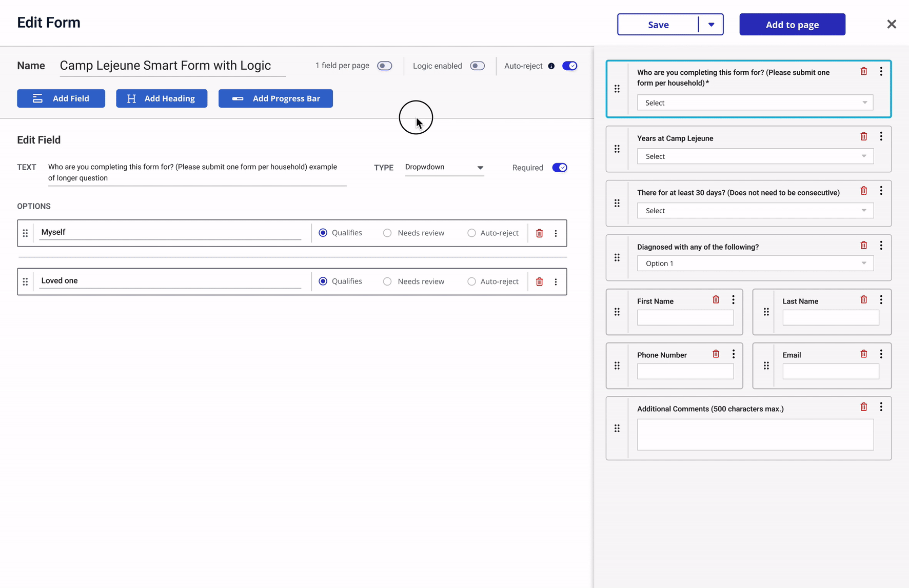909x588 pixels.
Task: Open kebab menu for 'Years at Camp Lejeune'
Action: point(881,136)
